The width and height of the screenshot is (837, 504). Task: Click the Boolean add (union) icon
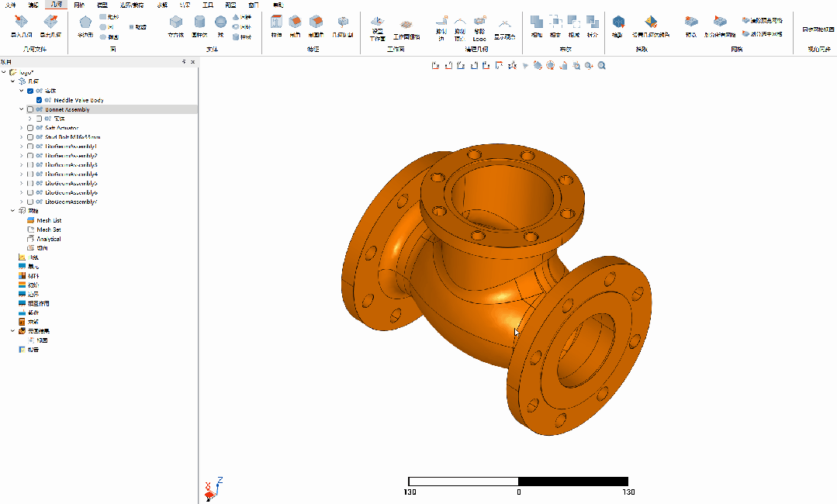pyautogui.click(x=537, y=22)
